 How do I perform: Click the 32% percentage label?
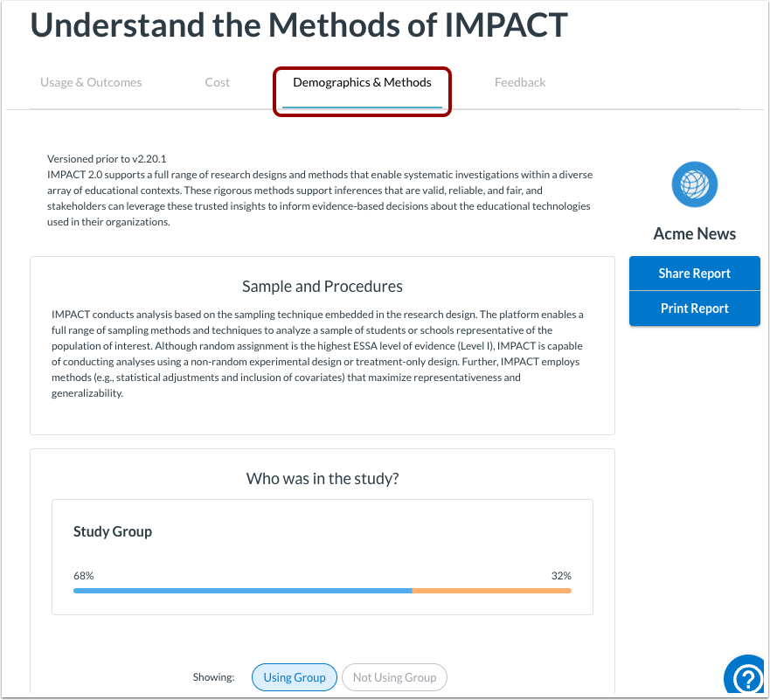[x=561, y=576]
